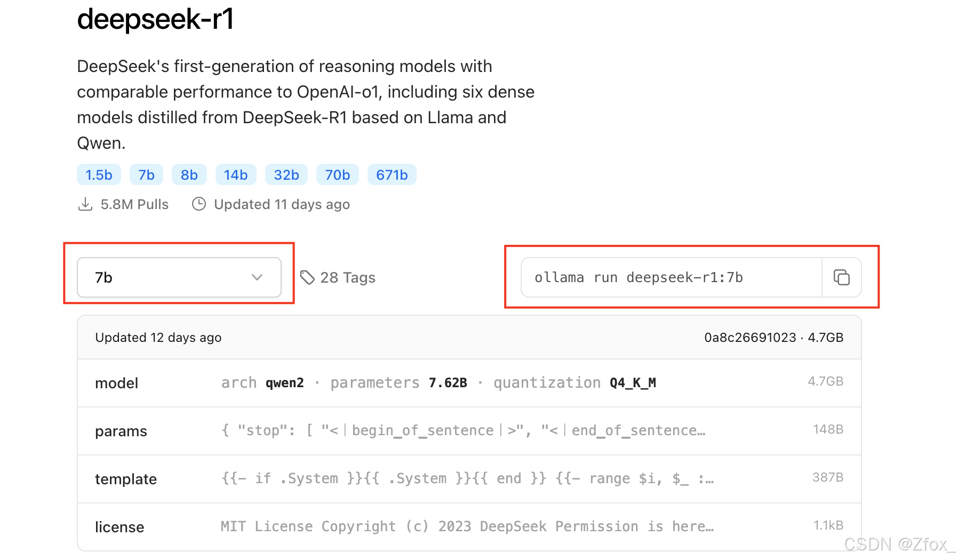Click the download icon next to Pulls
Viewport: 958px width, 560px height.
pyautogui.click(x=85, y=204)
